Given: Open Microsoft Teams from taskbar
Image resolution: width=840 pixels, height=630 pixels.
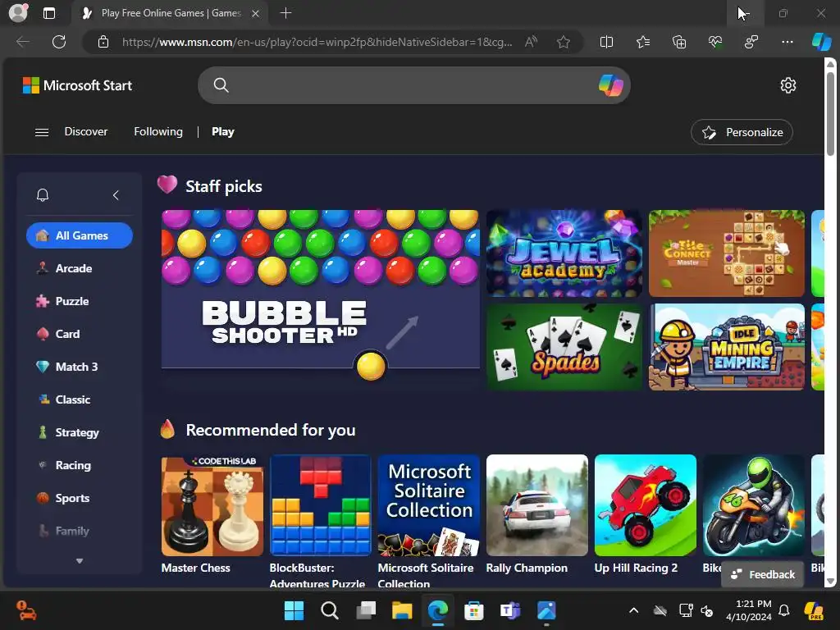Looking at the screenshot, I should point(510,610).
